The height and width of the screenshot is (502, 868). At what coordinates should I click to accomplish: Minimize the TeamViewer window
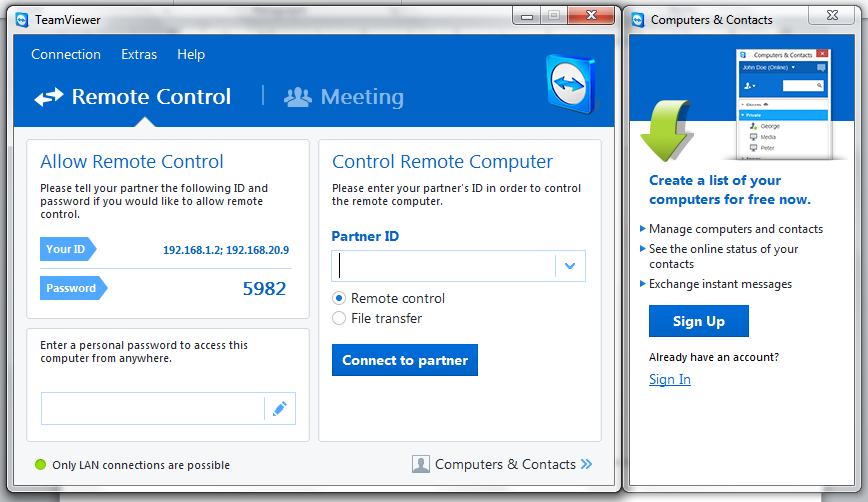point(527,17)
